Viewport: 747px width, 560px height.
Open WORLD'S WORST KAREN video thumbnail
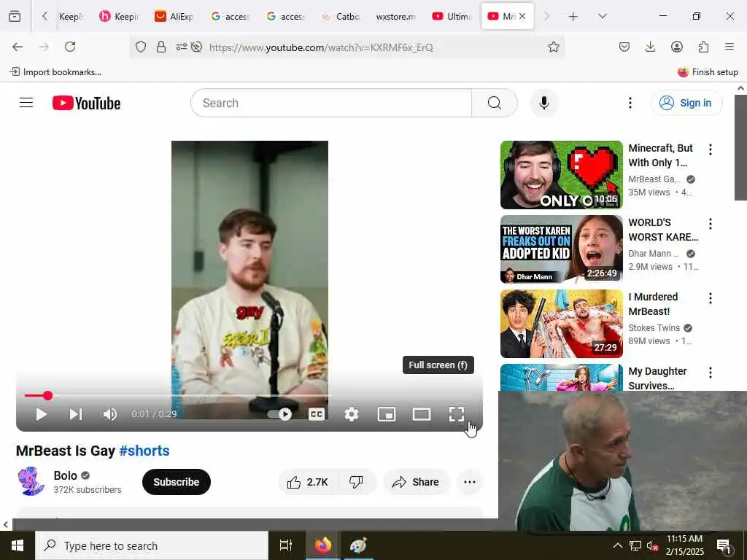pos(562,249)
